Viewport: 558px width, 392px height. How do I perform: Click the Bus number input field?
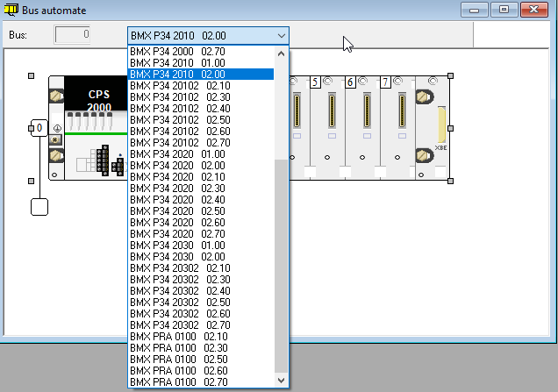pyautogui.click(x=73, y=35)
